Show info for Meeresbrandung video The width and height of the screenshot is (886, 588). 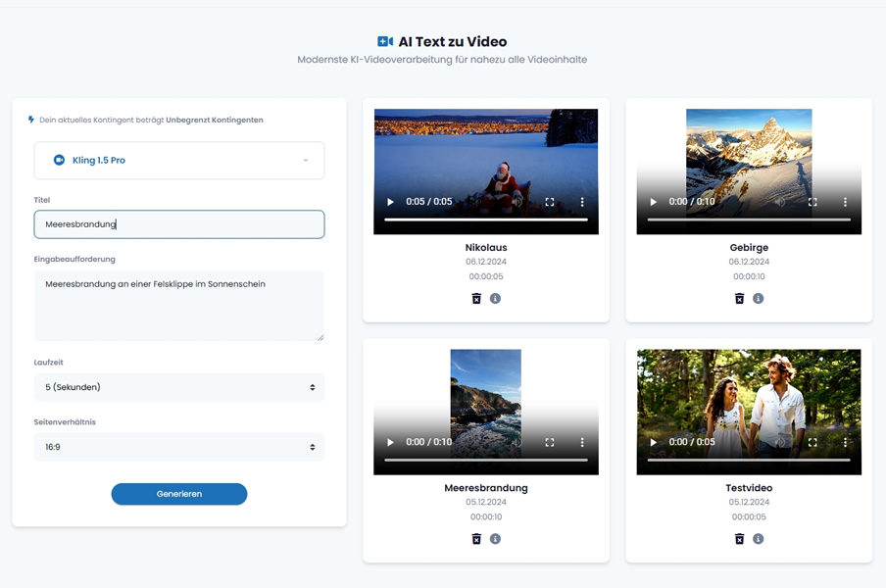tap(495, 538)
